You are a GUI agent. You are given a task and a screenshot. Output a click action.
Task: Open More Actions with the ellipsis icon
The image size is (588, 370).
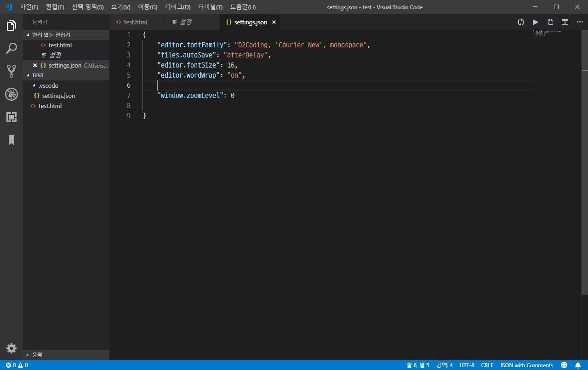click(579, 22)
